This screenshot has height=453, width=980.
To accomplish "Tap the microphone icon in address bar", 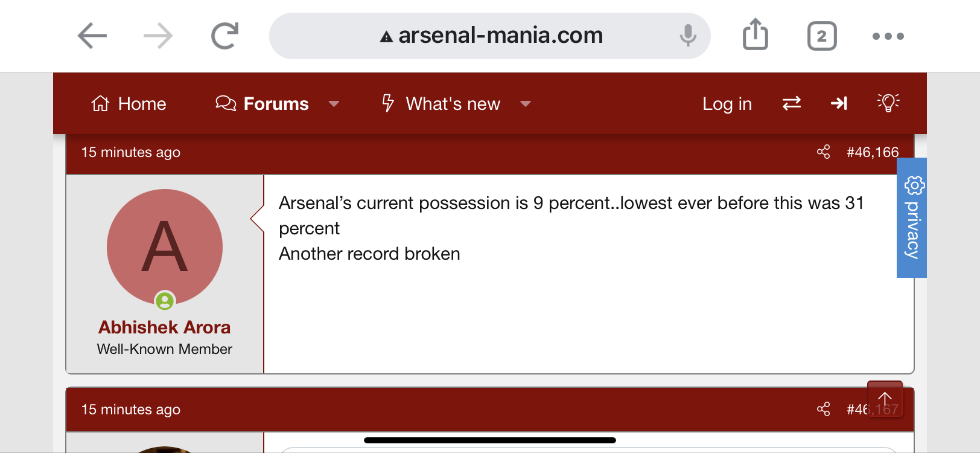I will tap(687, 36).
